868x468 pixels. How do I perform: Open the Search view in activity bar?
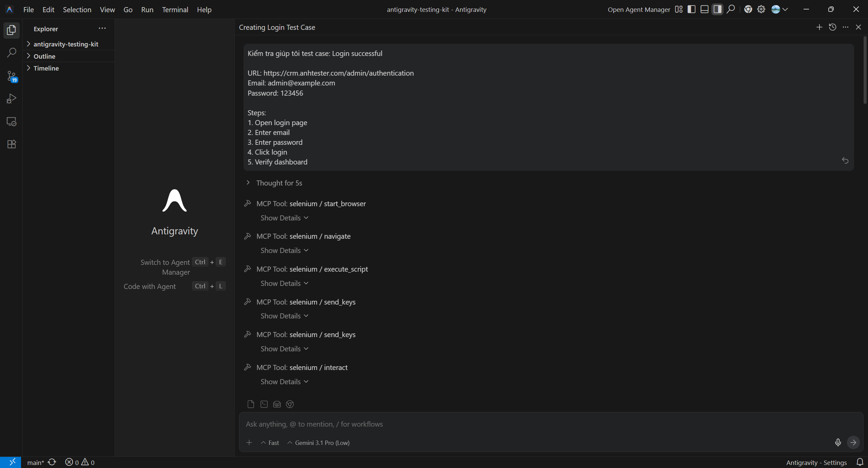(12, 53)
